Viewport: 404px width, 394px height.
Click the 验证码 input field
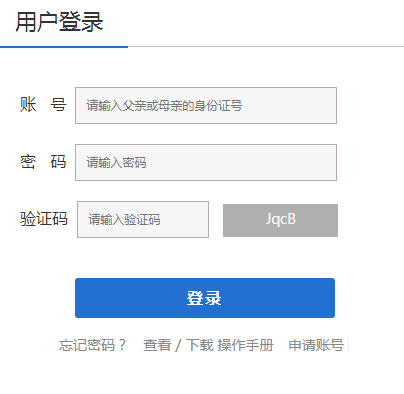pos(143,219)
